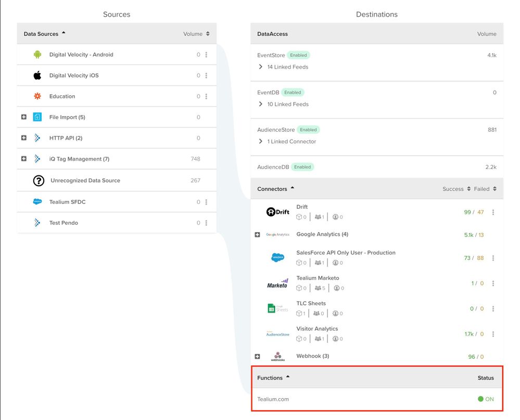
Task: Click the Drift connector logo
Action: 277,212
